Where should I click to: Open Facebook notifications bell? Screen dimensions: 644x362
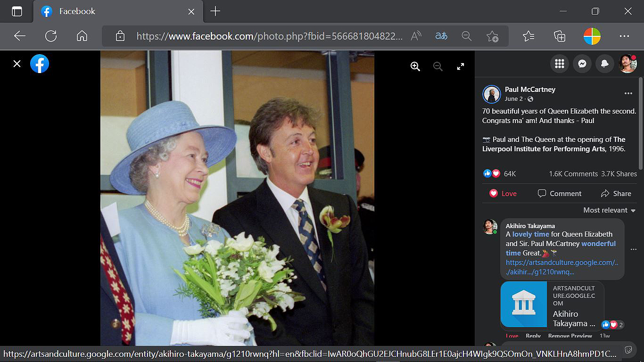pos(605,64)
